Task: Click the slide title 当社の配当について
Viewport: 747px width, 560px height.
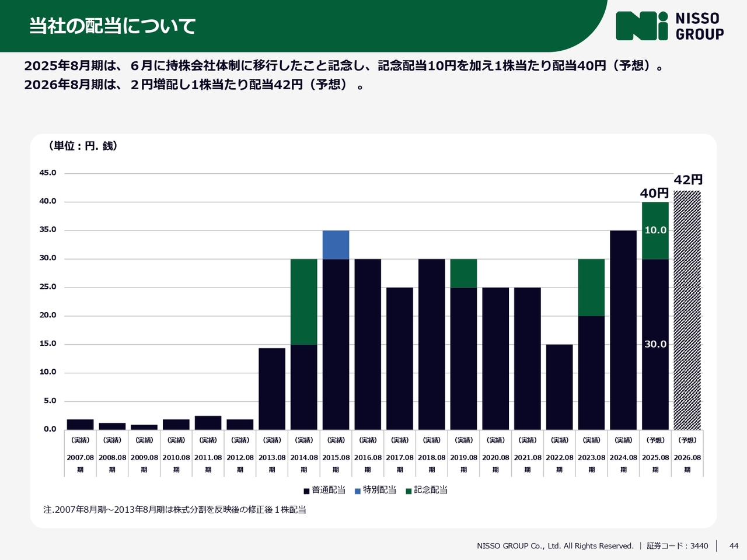Action: coord(113,26)
